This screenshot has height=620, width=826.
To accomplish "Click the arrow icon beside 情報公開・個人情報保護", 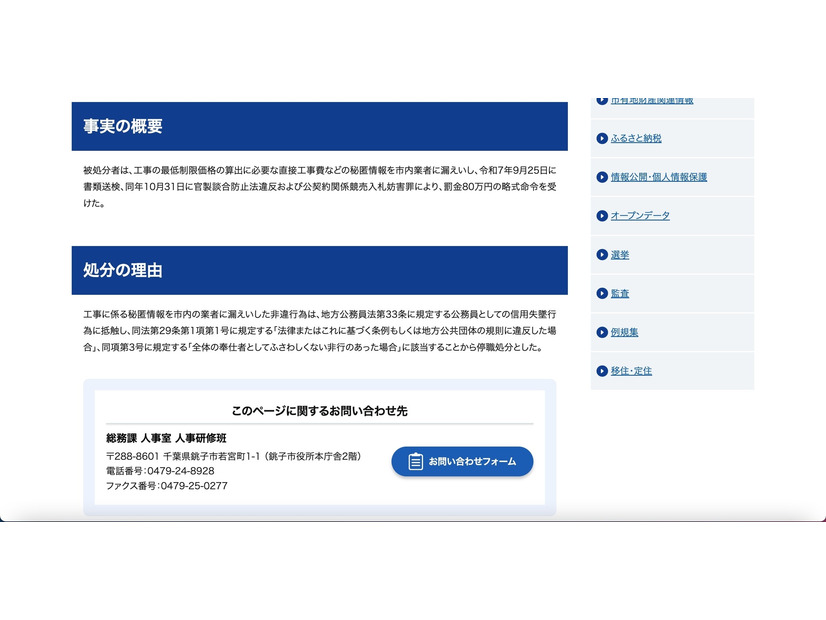I will click(x=601, y=177).
